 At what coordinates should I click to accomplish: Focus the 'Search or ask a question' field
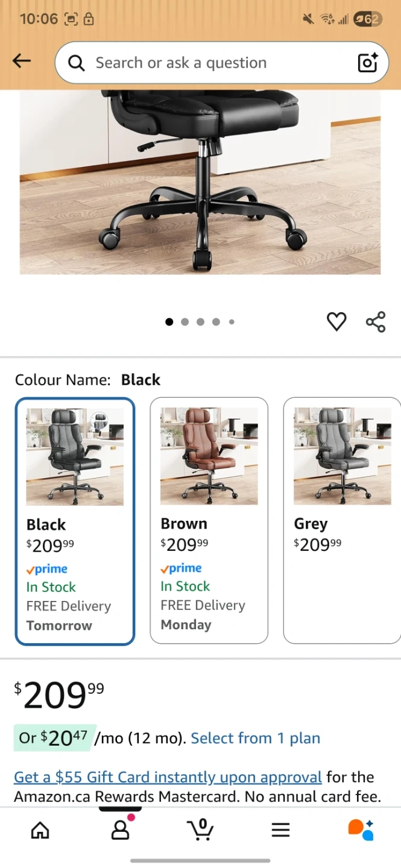(x=221, y=63)
